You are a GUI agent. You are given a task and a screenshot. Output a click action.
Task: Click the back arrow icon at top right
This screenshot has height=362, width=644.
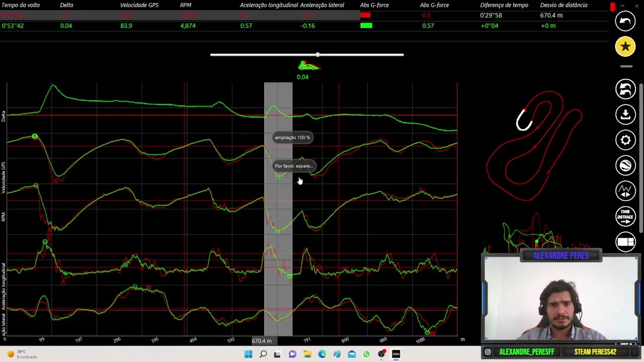tap(625, 21)
